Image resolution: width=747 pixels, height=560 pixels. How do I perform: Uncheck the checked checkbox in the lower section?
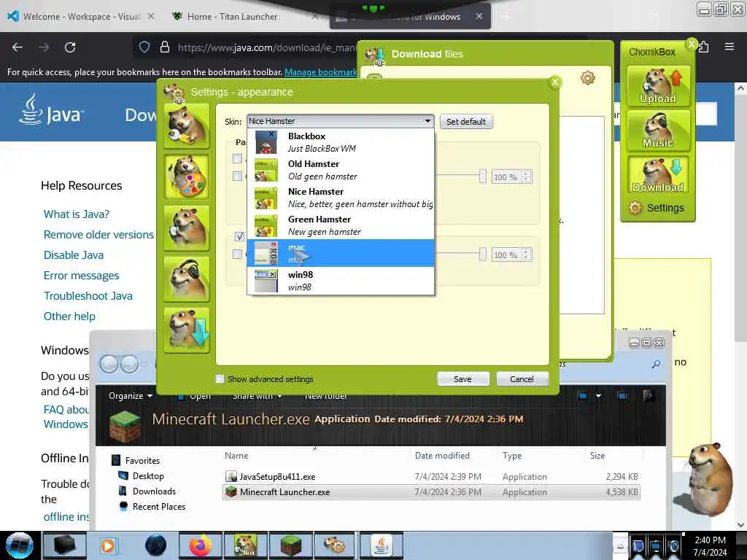239,236
